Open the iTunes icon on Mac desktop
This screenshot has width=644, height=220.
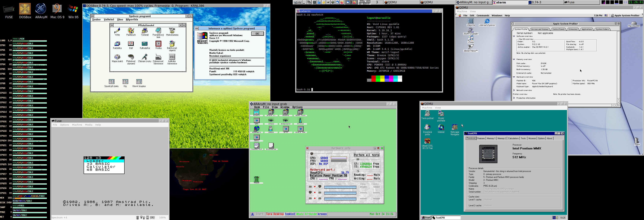pos(471,38)
